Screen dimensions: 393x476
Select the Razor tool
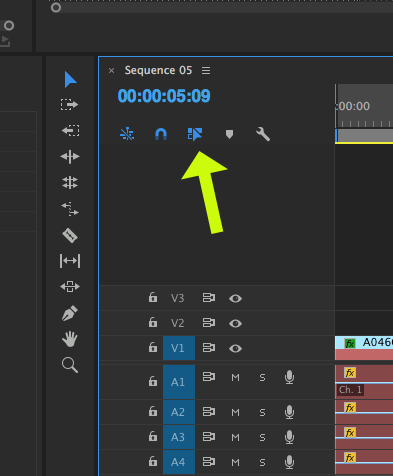pos(70,235)
